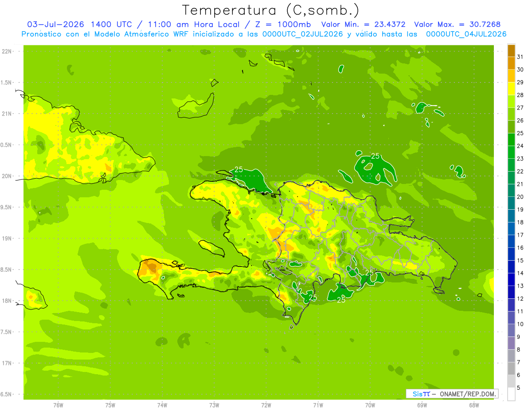Click the valid-until time '0000UTC_04JUL2026'
This screenshot has width=532, height=411.
coord(466,34)
